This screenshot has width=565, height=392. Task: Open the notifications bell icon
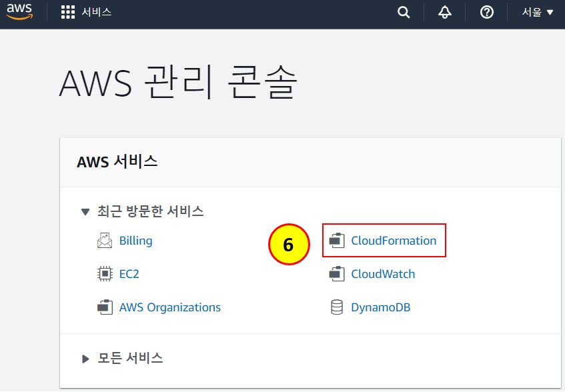(445, 12)
